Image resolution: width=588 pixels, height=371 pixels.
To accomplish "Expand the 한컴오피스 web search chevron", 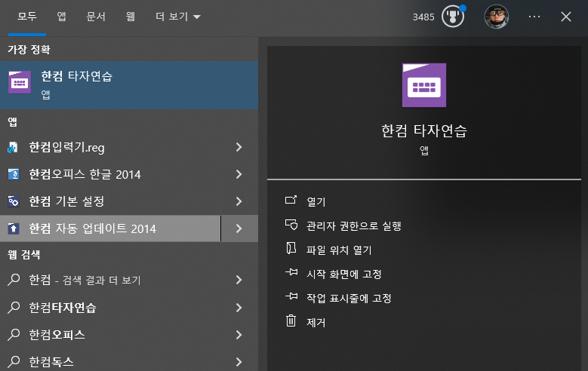I will [239, 335].
